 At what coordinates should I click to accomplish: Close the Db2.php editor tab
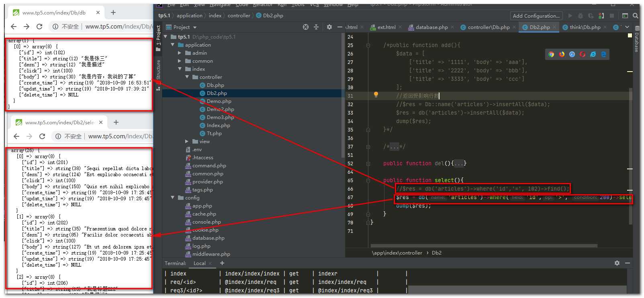pos(554,27)
